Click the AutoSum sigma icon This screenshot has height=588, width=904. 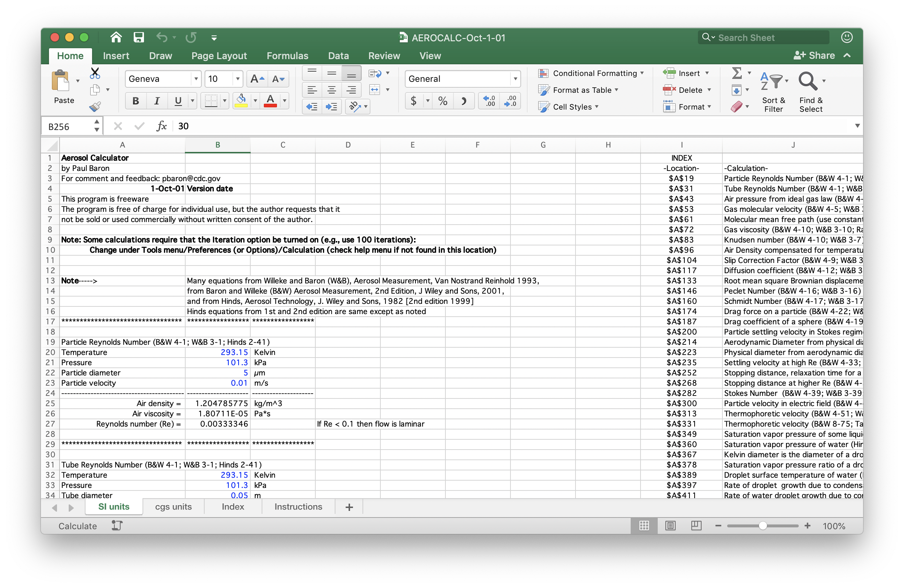point(737,73)
